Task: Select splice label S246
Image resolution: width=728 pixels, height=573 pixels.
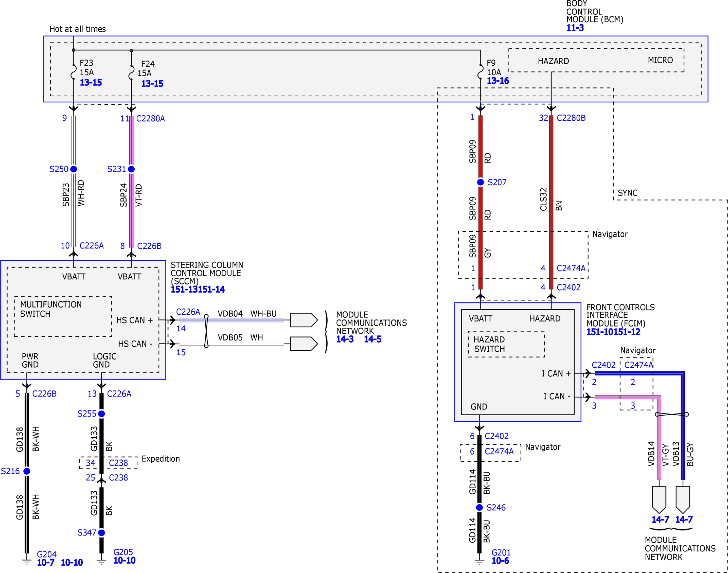Action: [x=496, y=508]
